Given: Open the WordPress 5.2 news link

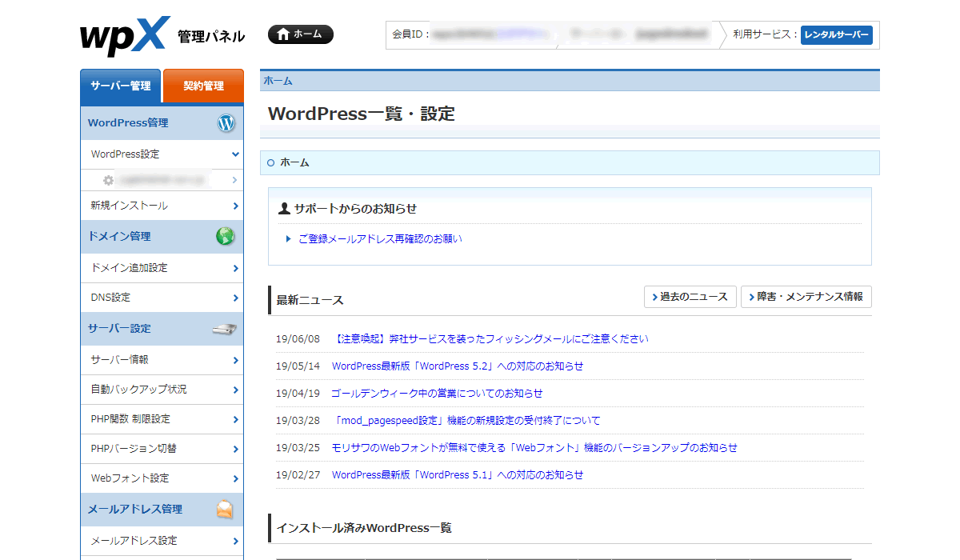Looking at the screenshot, I should [458, 366].
